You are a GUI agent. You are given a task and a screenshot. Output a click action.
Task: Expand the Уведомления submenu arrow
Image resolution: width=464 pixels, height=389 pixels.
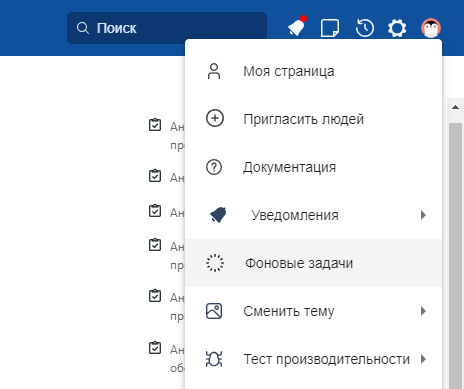(x=423, y=215)
